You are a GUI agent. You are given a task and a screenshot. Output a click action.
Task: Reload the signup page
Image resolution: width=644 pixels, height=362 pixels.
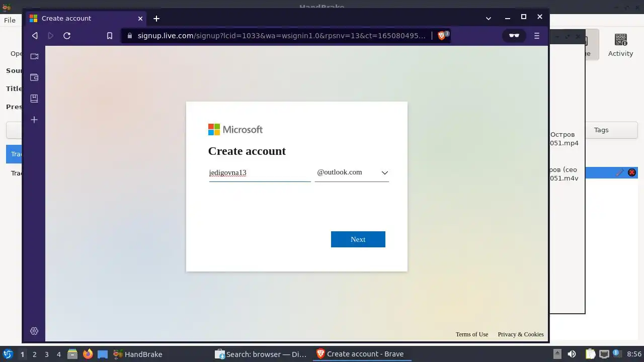coord(67,36)
